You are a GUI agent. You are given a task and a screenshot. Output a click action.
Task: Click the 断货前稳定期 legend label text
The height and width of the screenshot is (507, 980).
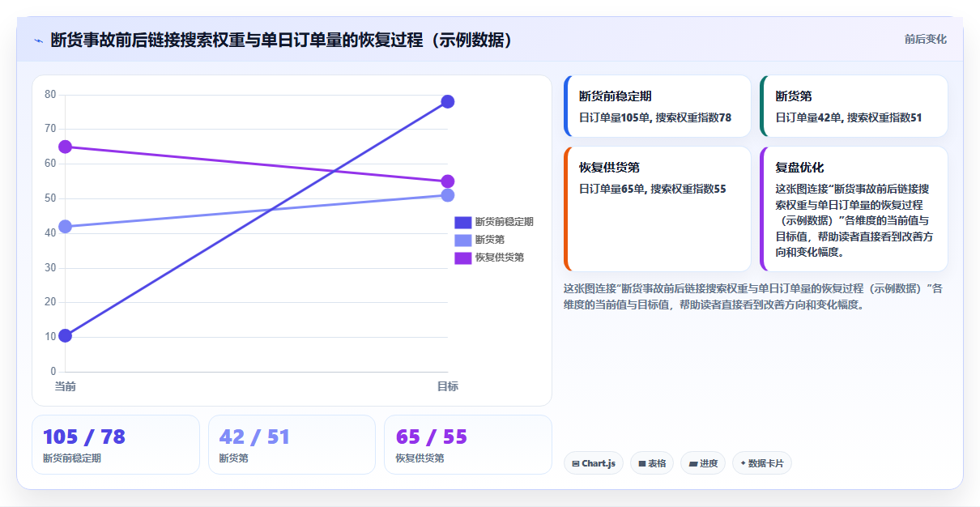click(504, 222)
